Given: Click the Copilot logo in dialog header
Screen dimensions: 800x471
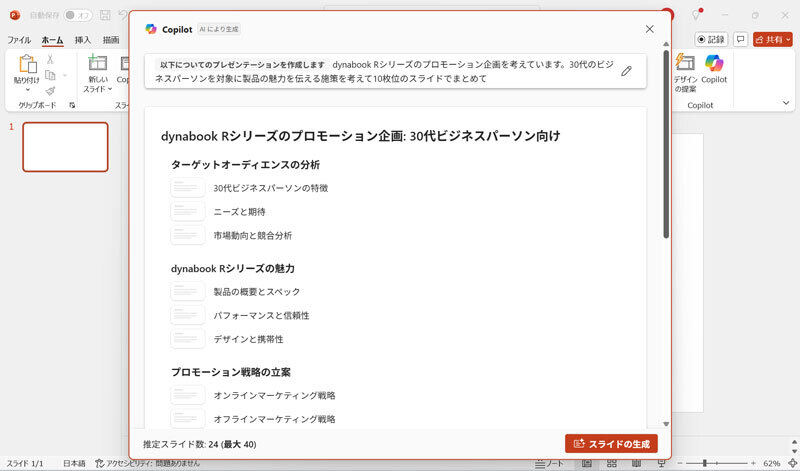Looking at the screenshot, I should pyautogui.click(x=151, y=29).
